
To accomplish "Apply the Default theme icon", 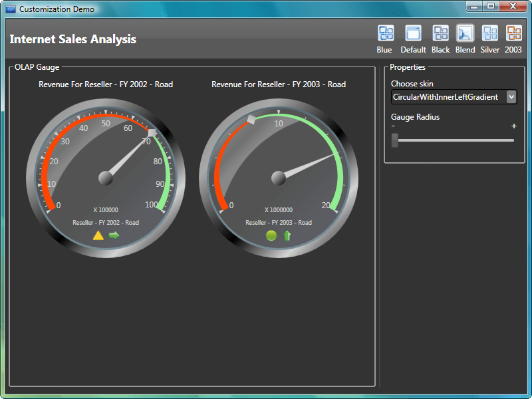I will pos(413,33).
